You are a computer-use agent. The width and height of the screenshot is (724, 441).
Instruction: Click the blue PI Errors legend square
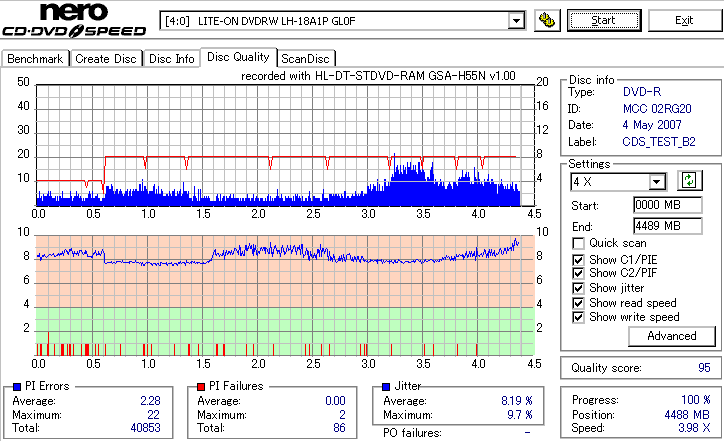click(x=17, y=387)
